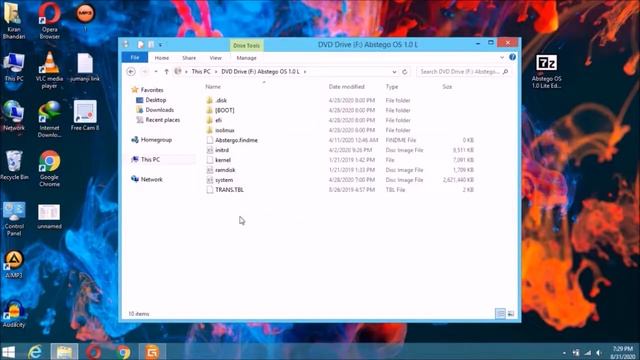Open the View ribbon tab
The height and width of the screenshot is (360, 640).
tap(216, 58)
